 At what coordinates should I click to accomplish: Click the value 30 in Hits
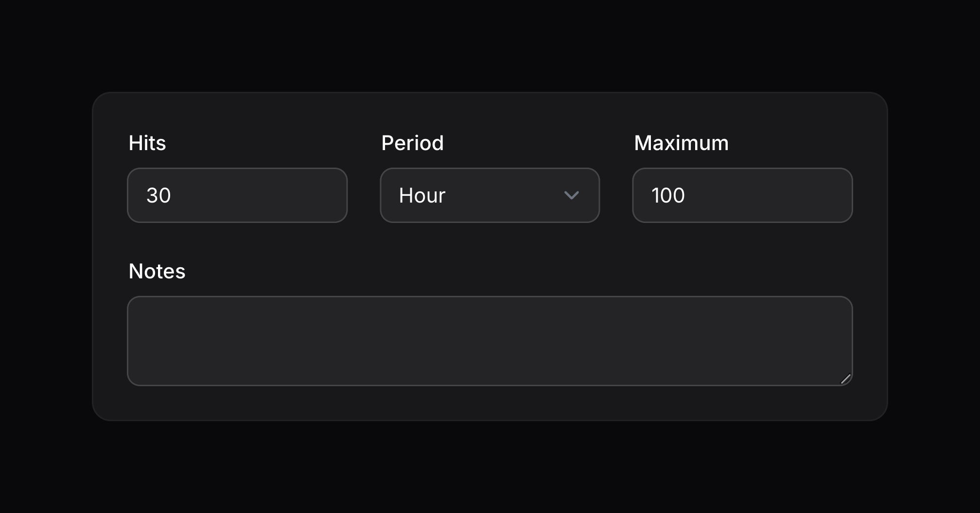pos(158,195)
